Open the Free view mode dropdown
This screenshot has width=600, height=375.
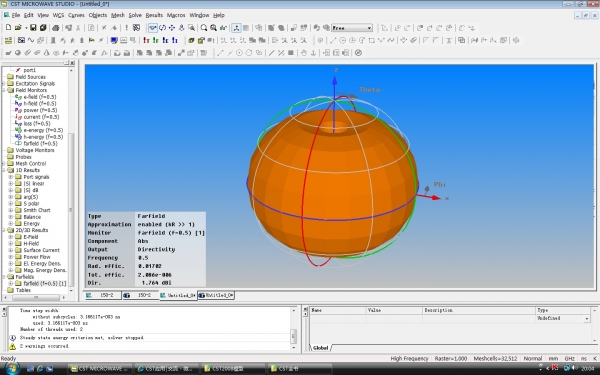pos(369,28)
